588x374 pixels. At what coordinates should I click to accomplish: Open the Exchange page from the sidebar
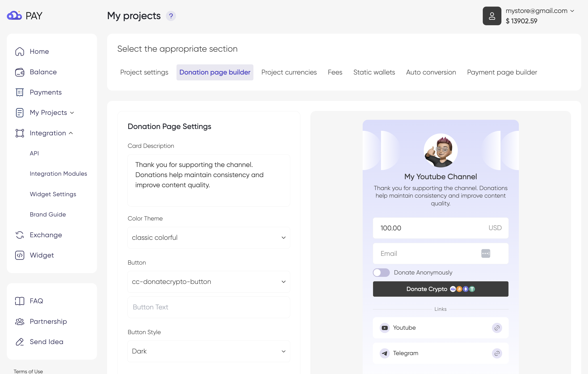(46, 235)
